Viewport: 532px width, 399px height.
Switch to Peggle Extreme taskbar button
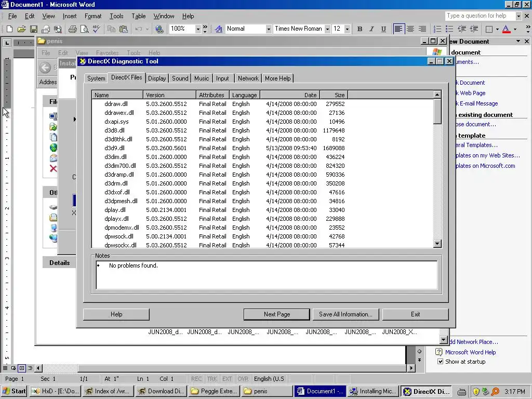[215, 391]
